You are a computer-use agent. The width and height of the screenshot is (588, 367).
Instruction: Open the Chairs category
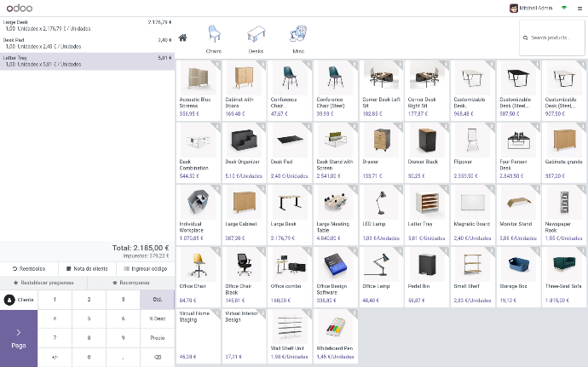tap(214, 39)
